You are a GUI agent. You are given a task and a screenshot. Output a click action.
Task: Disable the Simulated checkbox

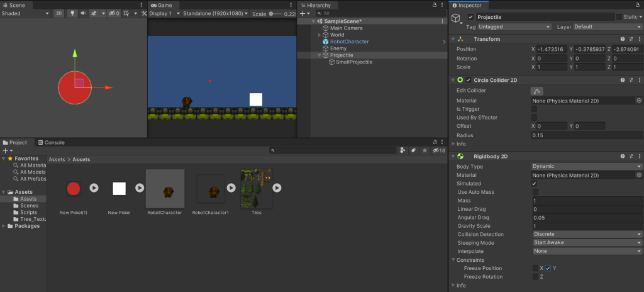click(535, 183)
